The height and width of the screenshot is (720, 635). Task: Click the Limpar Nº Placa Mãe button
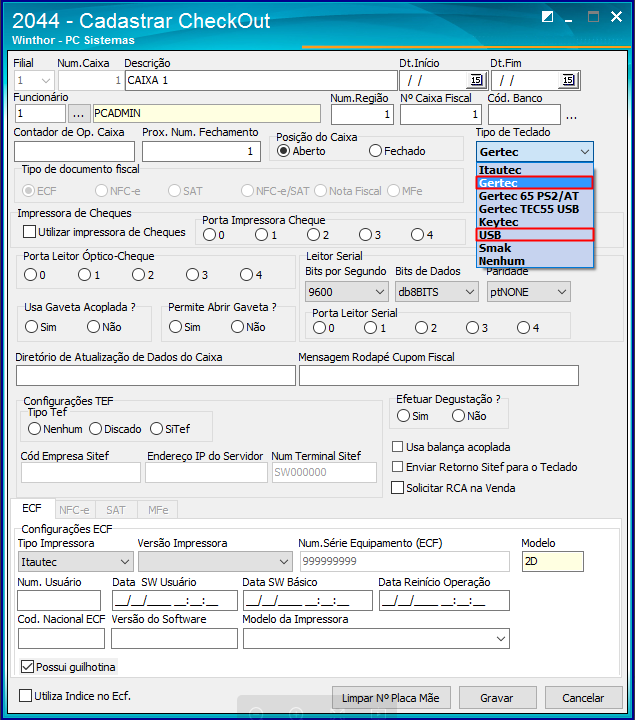click(391, 698)
